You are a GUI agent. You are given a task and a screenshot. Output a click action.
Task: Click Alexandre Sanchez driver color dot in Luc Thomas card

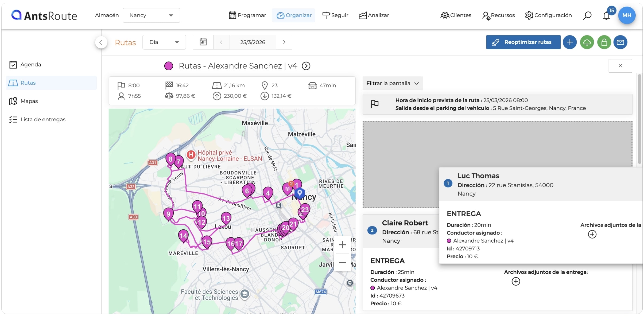[449, 241]
